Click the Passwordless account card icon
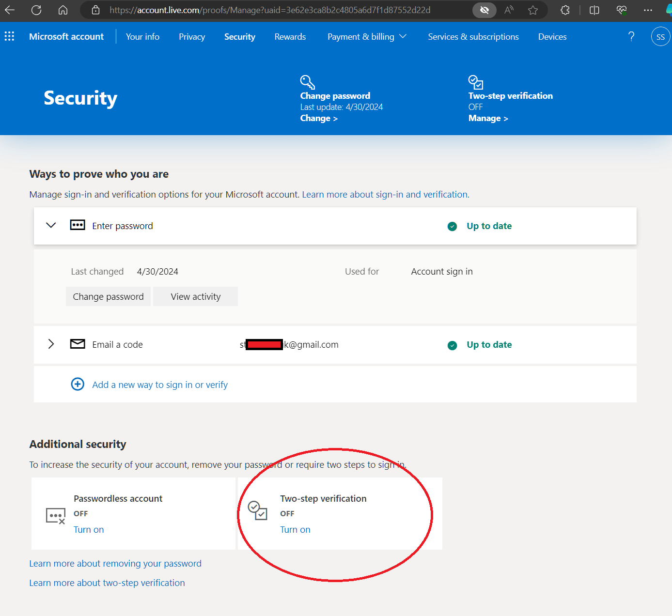Viewport: 672px width, 616px height. [55, 515]
